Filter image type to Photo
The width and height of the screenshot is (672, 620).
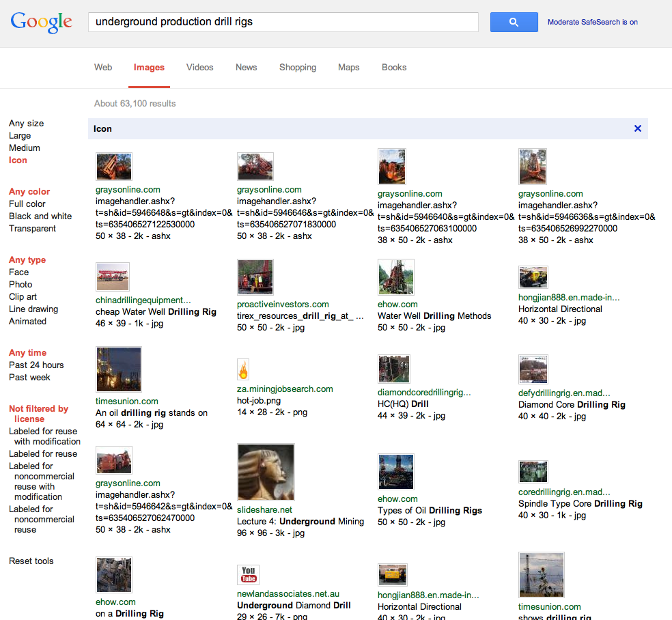[20, 285]
